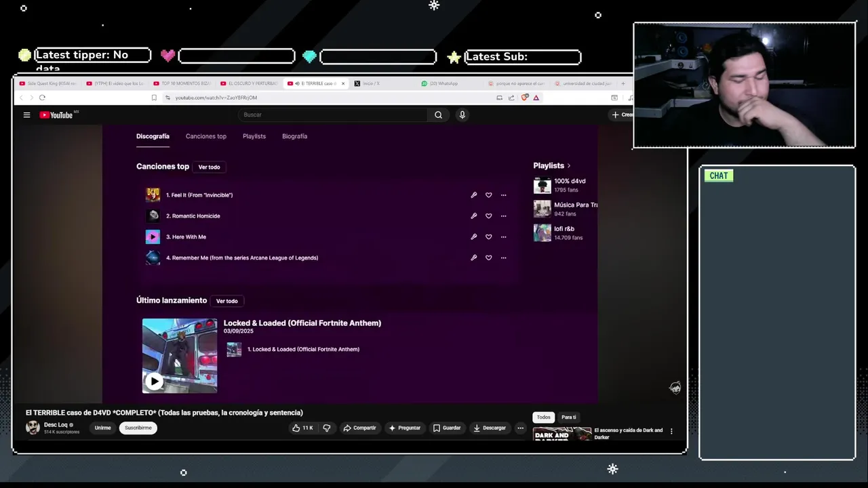Viewport: 868px width, 488px height.
Task: Open the Brave Rewards triangle icon
Action: [536, 98]
